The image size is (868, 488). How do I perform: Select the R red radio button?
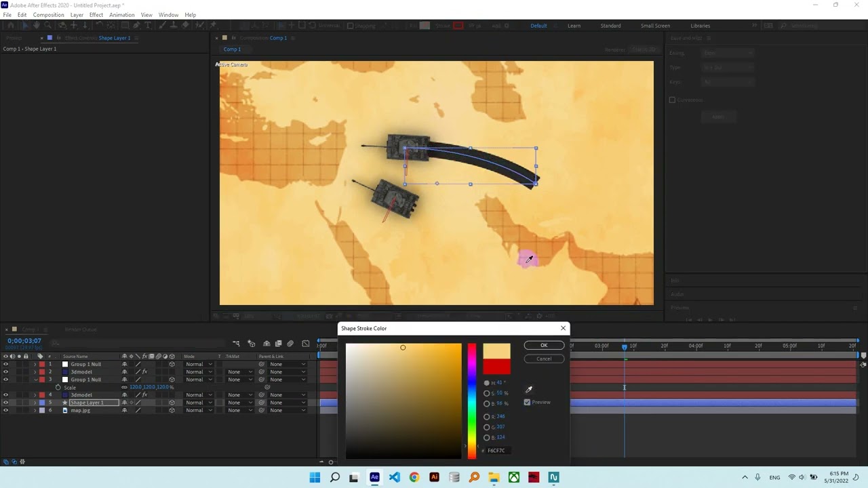coord(486,417)
